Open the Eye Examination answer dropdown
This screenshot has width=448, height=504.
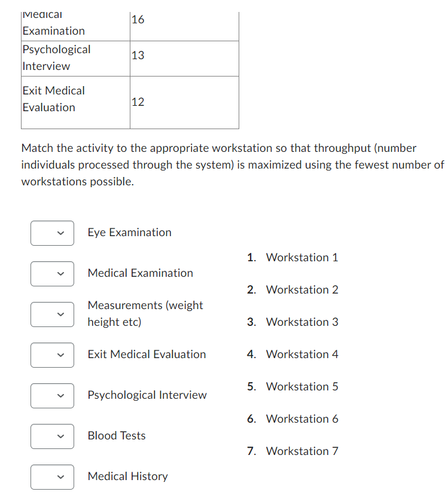(52, 233)
